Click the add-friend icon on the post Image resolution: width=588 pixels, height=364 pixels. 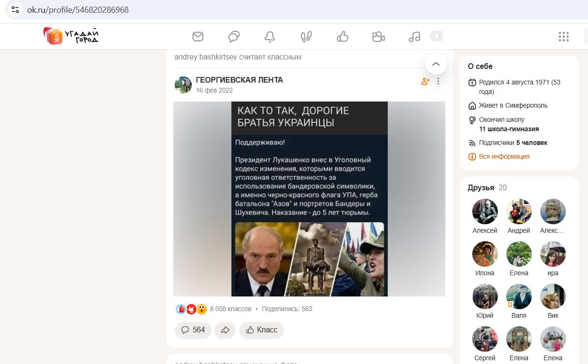pos(426,81)
